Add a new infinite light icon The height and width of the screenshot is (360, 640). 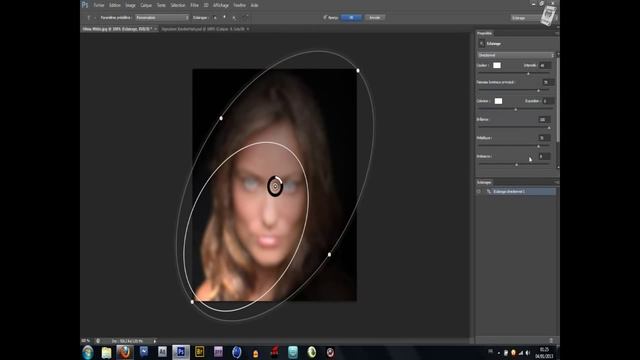pyautogui.click(x=234, y=18)
